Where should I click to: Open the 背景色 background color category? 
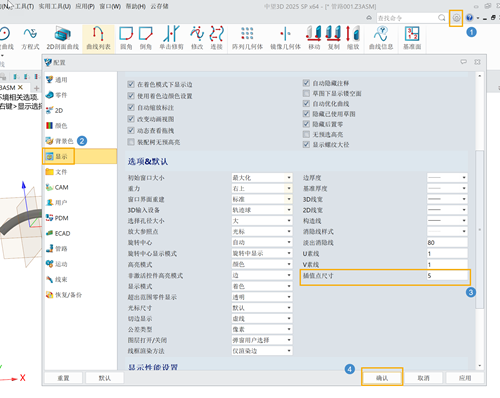point(59,141)
